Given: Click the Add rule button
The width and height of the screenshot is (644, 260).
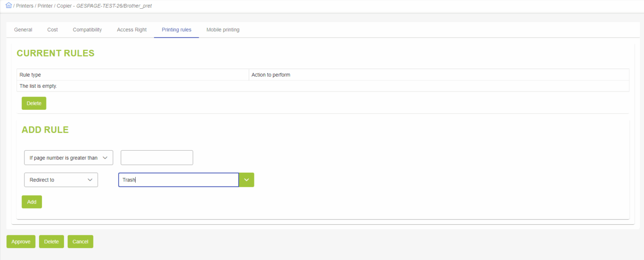Looking at the screenshot, I should (x=32, y=202).
